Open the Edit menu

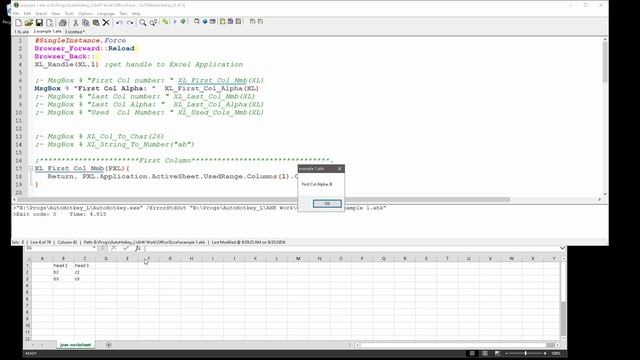(x=27, y=13)
